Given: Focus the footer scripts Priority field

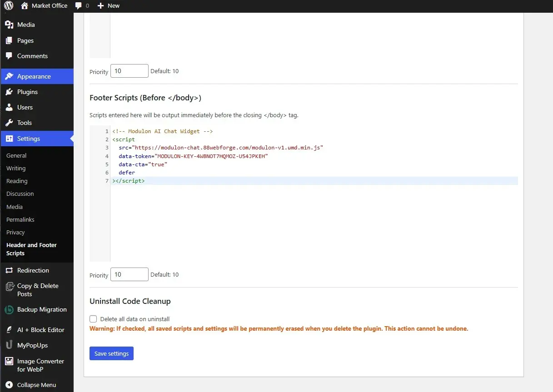Looking at the screenshot, I should point(130,274).
